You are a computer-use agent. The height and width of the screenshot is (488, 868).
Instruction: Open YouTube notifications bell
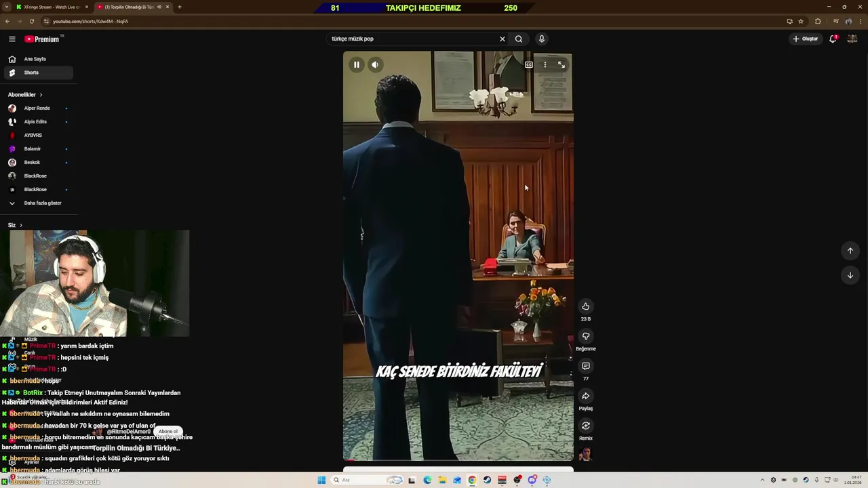point(833,39)
